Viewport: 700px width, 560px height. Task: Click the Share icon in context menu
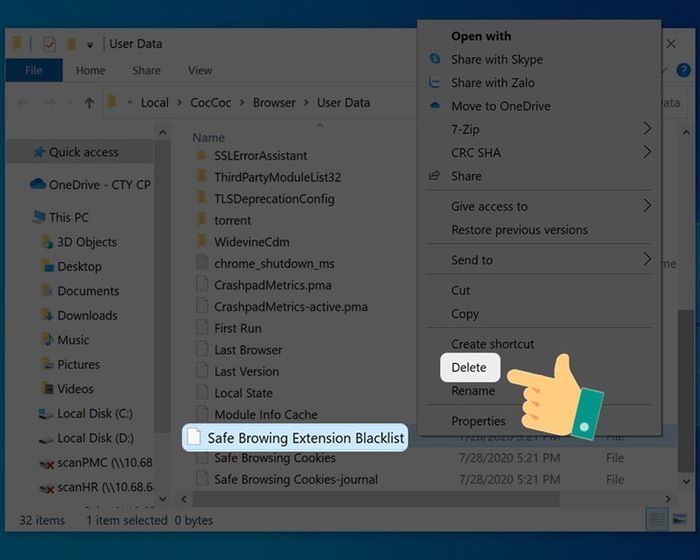(434, 176)
